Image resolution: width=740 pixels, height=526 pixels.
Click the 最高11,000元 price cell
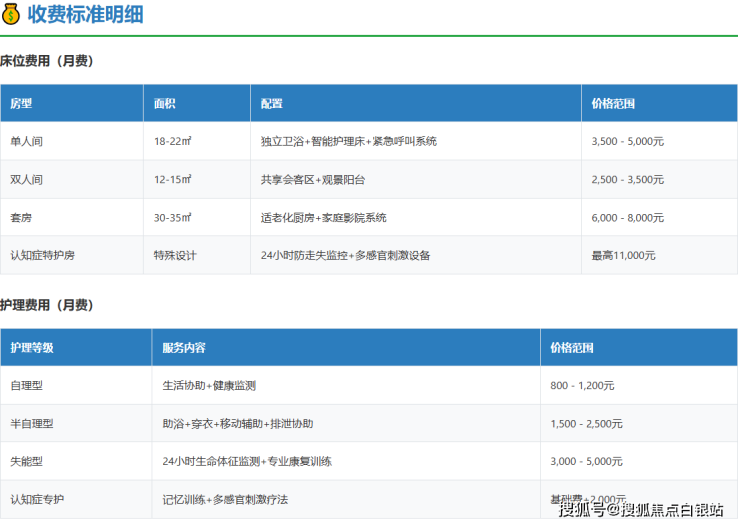[x=623, y=256]
